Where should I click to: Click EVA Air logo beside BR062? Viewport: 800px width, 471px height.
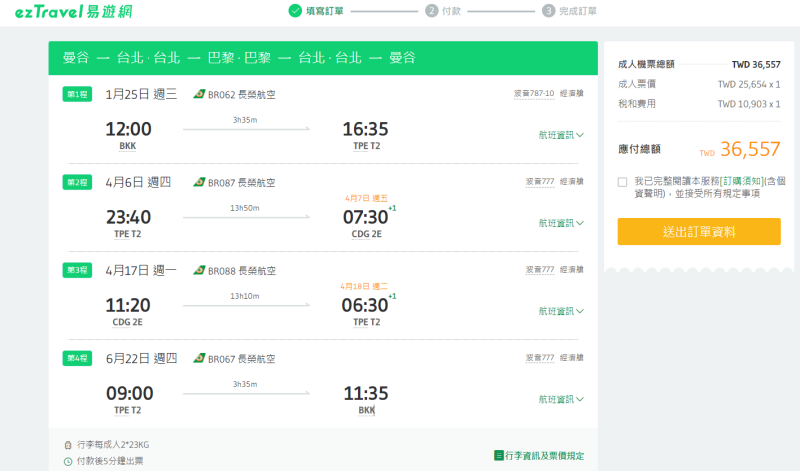tap(199, 95)
